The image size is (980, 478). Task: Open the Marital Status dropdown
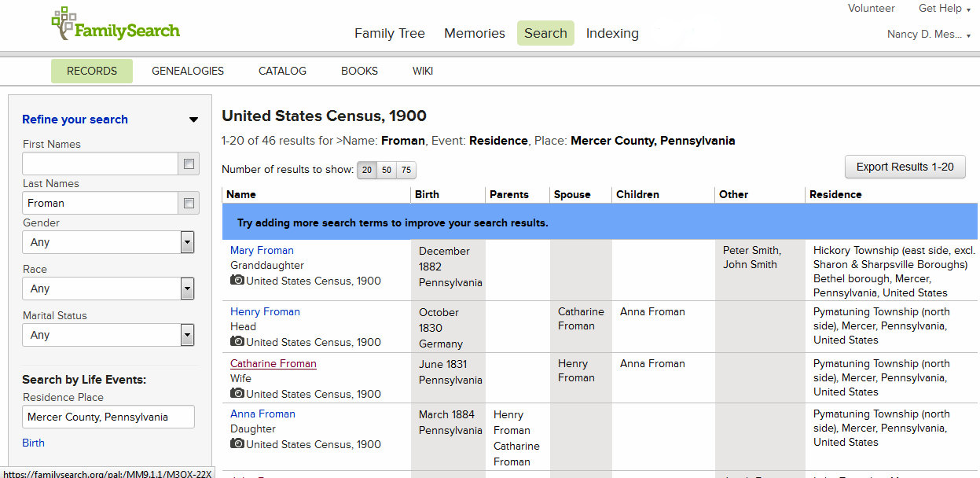pyautogui.click(x=186, y=335)
